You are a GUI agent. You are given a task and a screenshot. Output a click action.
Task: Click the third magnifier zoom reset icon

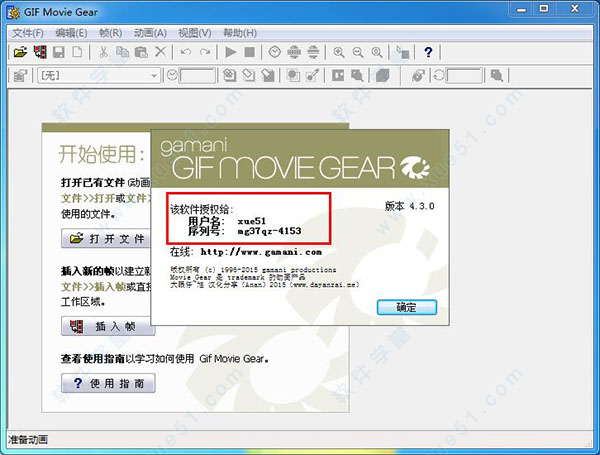pyautogui.click(x=377, y=52)
